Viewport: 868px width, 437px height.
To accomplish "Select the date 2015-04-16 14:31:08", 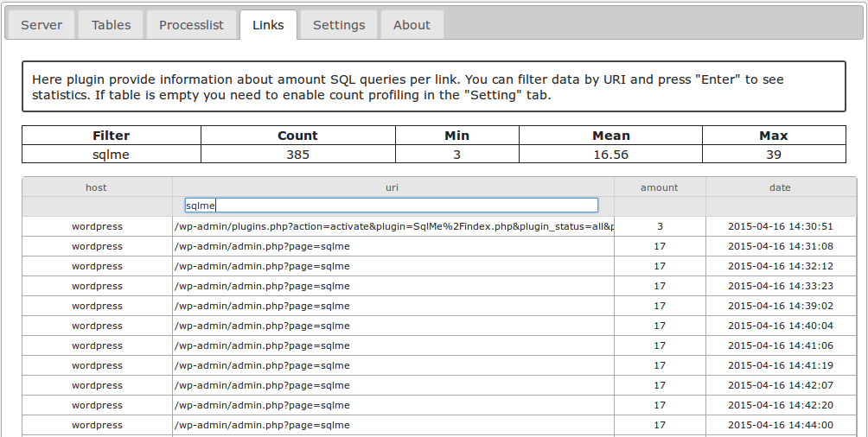I will [x=781, y=246].
